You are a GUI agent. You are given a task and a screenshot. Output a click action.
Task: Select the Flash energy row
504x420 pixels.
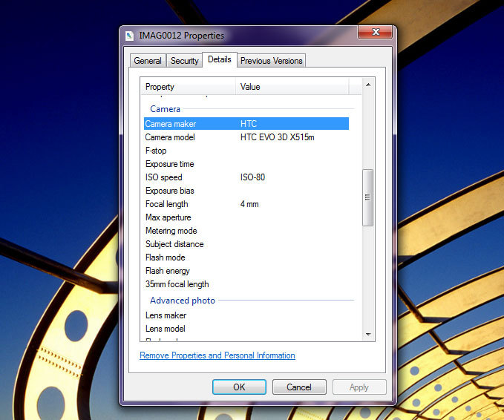(x=246, y=271)
